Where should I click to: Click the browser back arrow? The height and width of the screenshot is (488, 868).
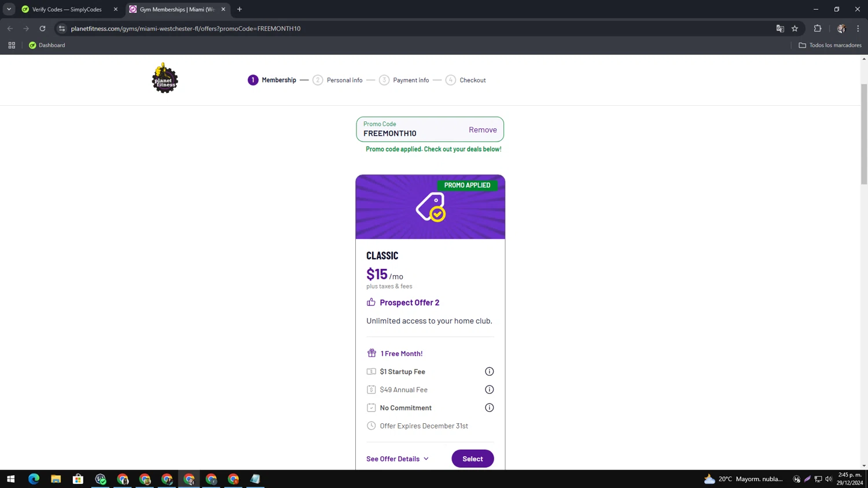pos(10,28)
